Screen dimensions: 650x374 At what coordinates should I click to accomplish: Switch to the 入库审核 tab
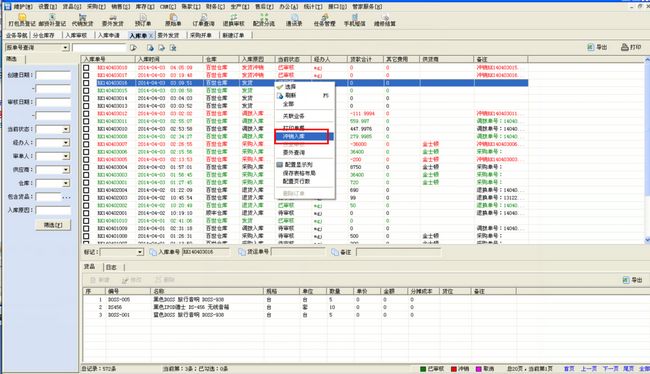pos(77,36)
